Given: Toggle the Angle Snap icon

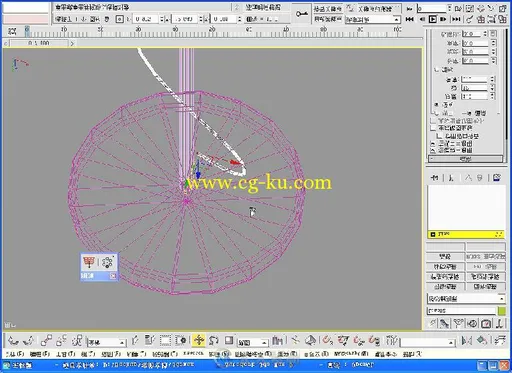Looking at the screenshot, I should coord(343,341).
